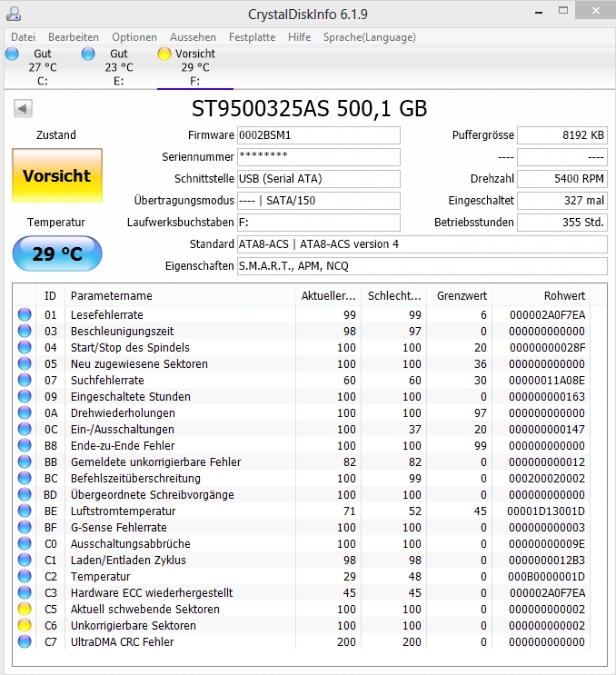Screen dimensions: 616x675
Task: Click the status icon for Suchfehlerrate
Action: point(25,380)
